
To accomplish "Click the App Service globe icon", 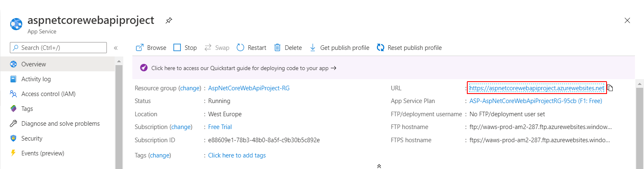I will click(x=16, y=24).
